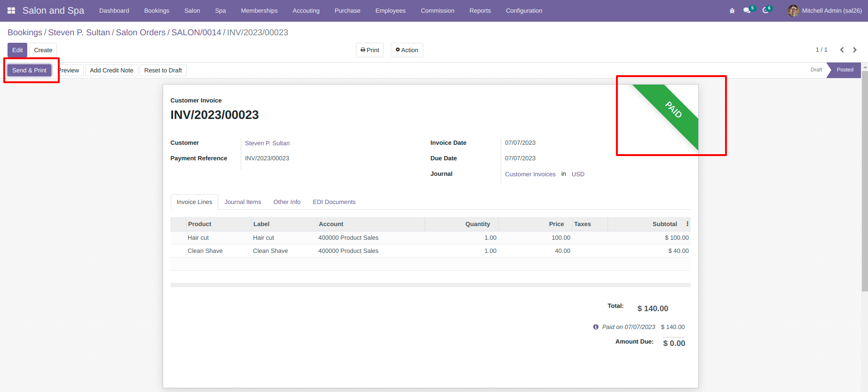Go to previous record arrow
Image resolution: width=868 pixels, height=392 pixels.
tap(842, 50)
